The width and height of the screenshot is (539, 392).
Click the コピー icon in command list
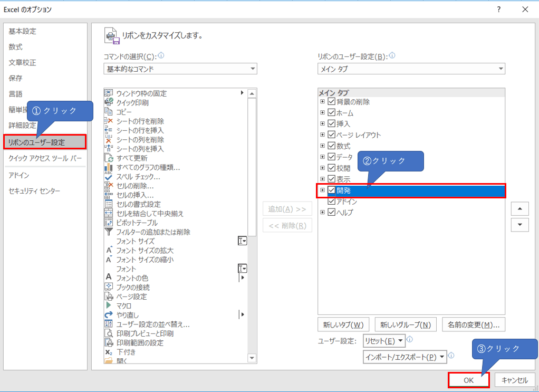(x=108, y=111)
